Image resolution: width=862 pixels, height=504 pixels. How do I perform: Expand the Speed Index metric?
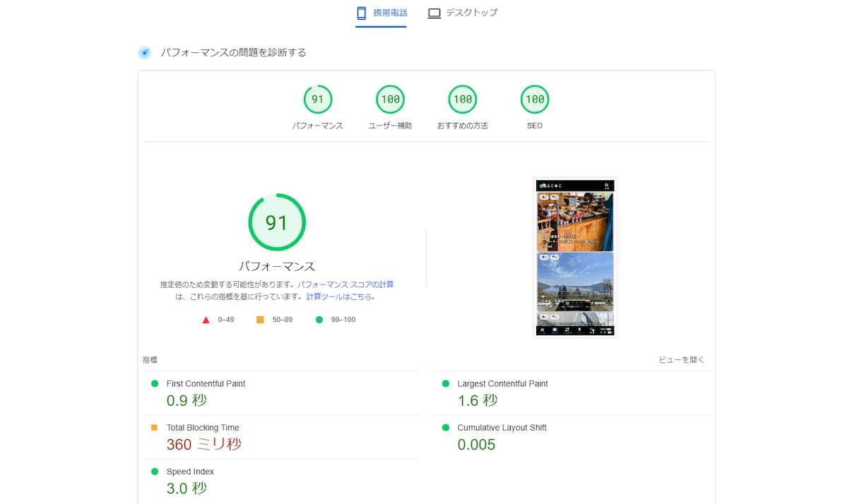pos(281,481)
